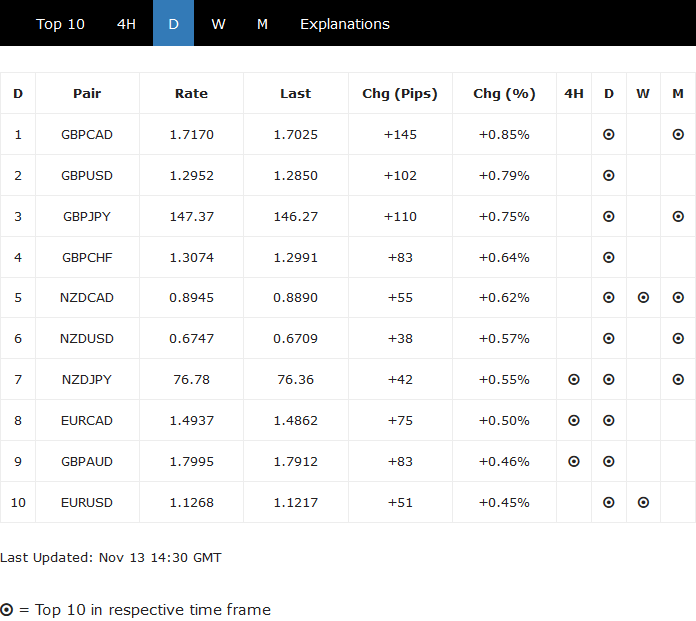Click NZDCAD weekly top 10 indicator icon
Viewport: 696px width, 621px height.
[643, 297]
